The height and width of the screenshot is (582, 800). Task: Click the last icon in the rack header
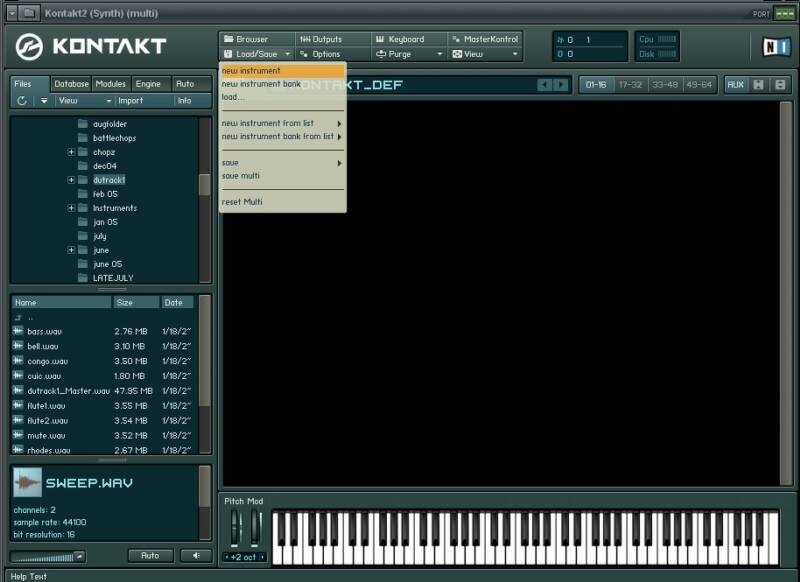(x=780, y=85)
